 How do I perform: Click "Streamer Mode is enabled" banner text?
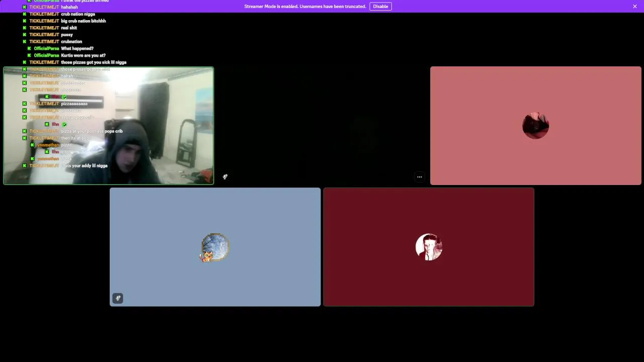pyautogui.click(x=305, y=7)
